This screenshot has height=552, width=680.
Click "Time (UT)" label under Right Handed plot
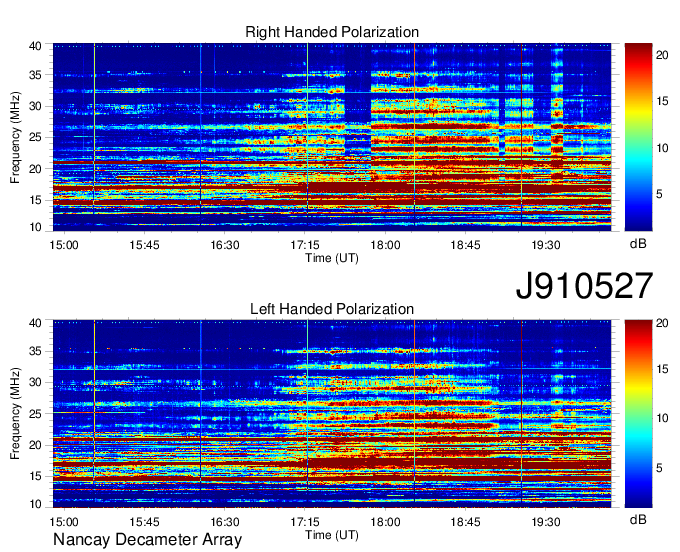(x=332, y=258)
